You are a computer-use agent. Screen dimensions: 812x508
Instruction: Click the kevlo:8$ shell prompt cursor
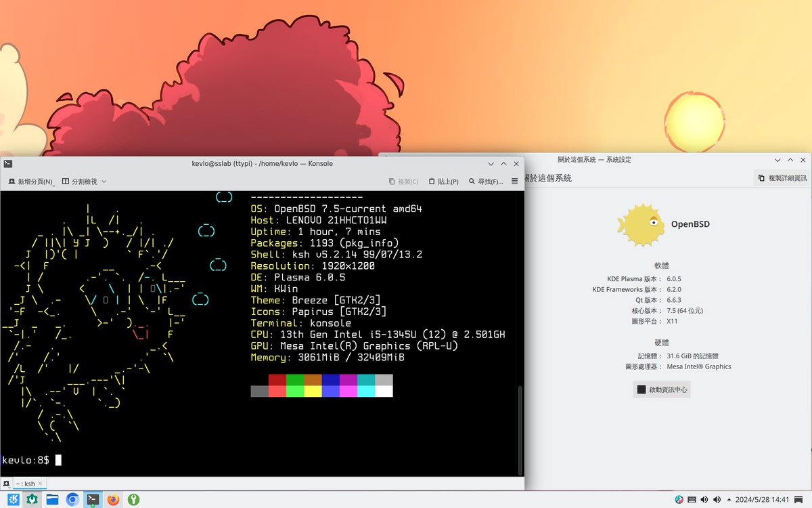point(58,460)
